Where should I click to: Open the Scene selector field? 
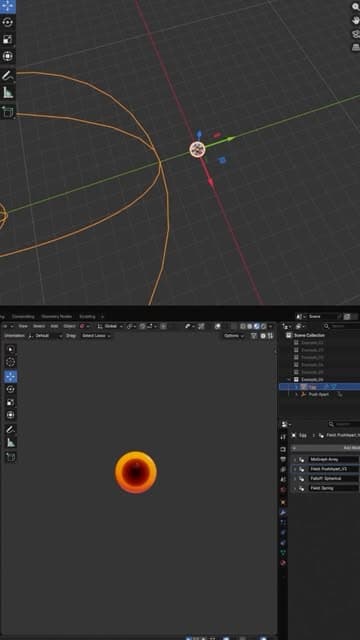pos(320,316)
